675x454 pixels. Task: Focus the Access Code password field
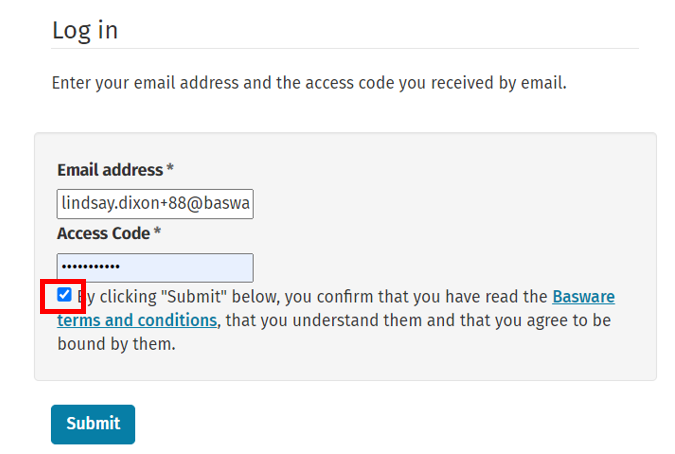click(x=155, y=267)
